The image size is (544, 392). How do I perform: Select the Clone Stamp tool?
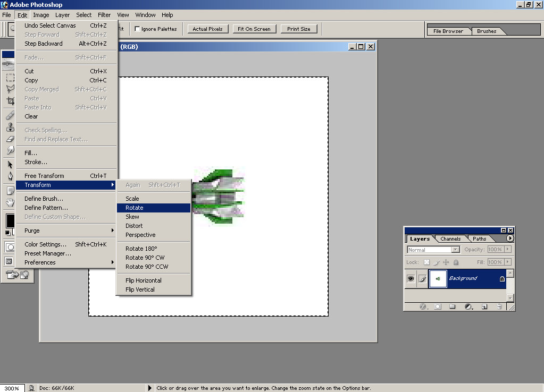[x=10, y=127]
